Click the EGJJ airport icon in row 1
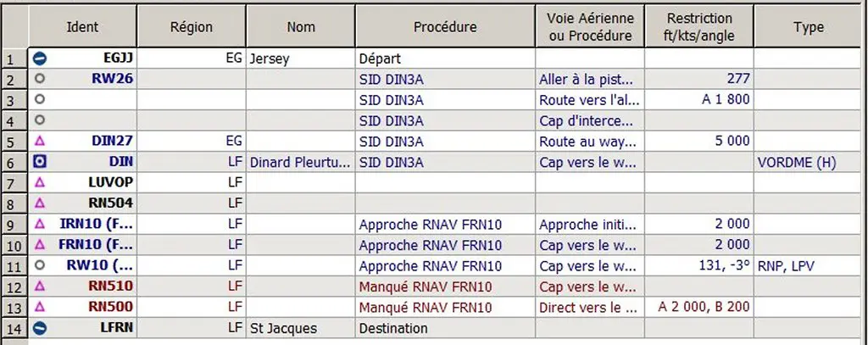The width and height of the screenshot is (868, 345). tap(40, 58)
